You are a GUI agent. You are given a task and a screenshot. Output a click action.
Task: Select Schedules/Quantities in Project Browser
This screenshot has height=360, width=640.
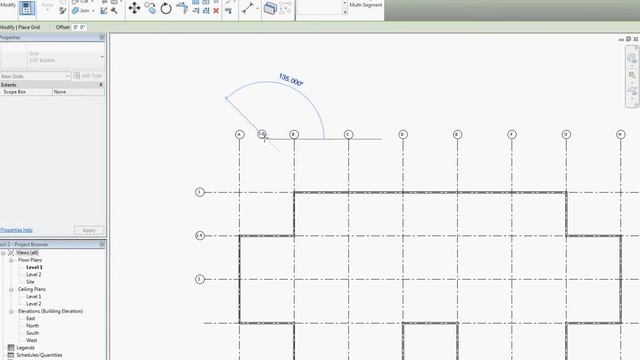pyautogui.click(x=39, y=356)
